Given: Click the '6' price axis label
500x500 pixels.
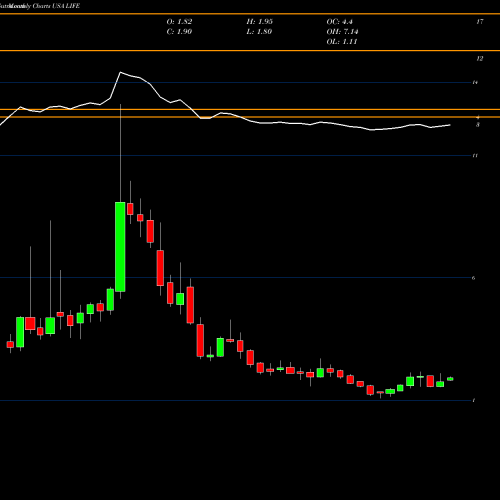Looking at the screenshot, I should point(473,278).
